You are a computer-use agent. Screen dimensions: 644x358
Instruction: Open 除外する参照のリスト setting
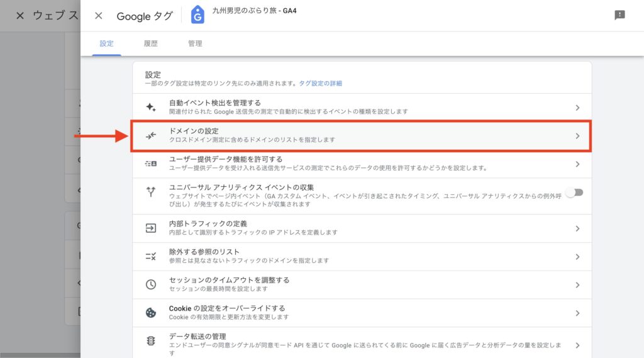[x=362, y=257]
